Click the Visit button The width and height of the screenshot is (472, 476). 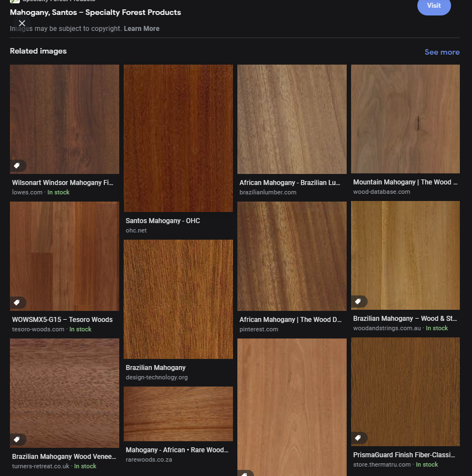[434, 6]
